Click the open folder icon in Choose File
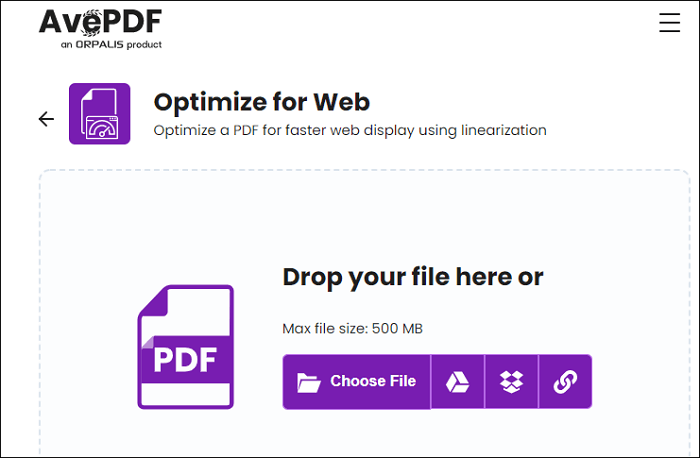 pyautogui.click(x=309, y=383)
